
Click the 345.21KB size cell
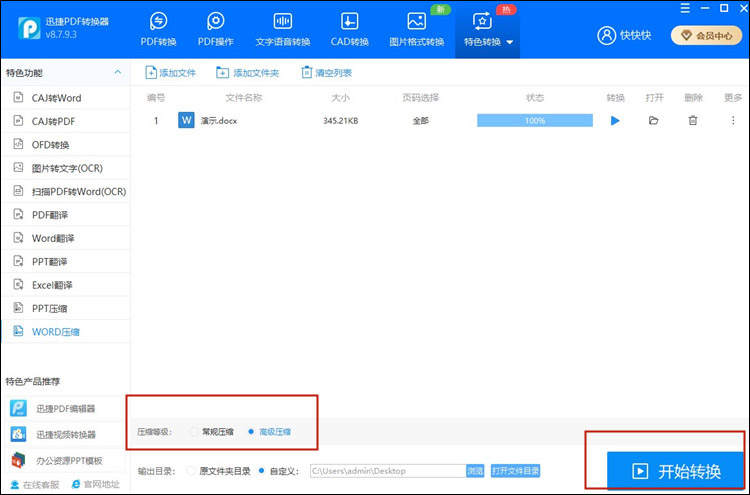point(341,121)
